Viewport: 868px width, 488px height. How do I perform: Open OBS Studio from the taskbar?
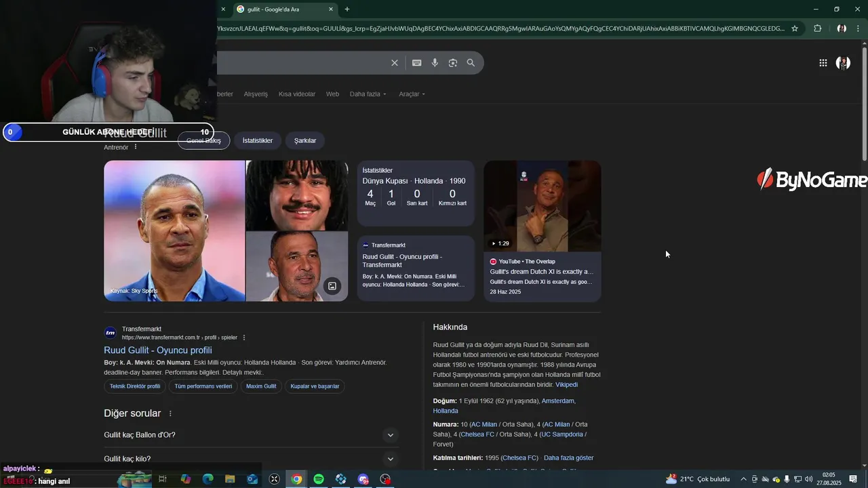(x=386, y=479)
